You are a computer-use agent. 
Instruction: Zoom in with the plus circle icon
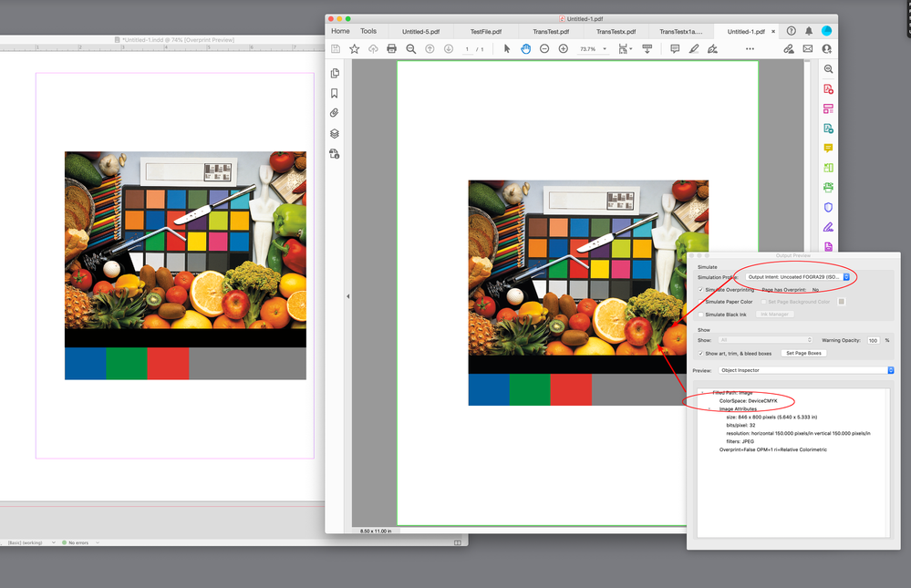pos(563,49)
